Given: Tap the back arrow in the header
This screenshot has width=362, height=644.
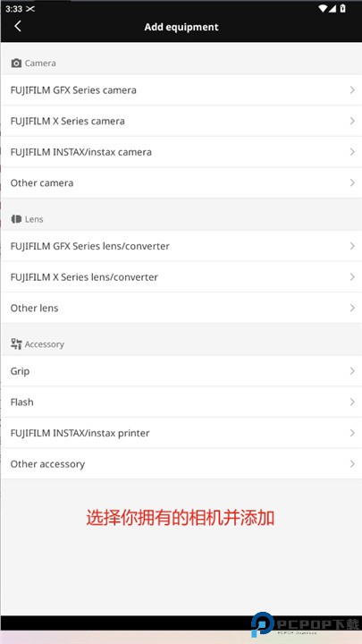Looking at the screenshot, I should pos(18,27).
